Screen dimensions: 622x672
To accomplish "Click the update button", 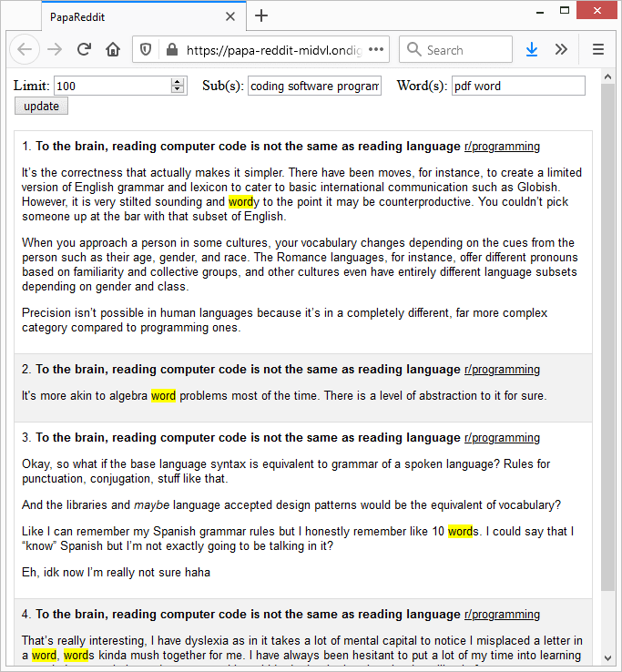I will (x=41, y=107).
